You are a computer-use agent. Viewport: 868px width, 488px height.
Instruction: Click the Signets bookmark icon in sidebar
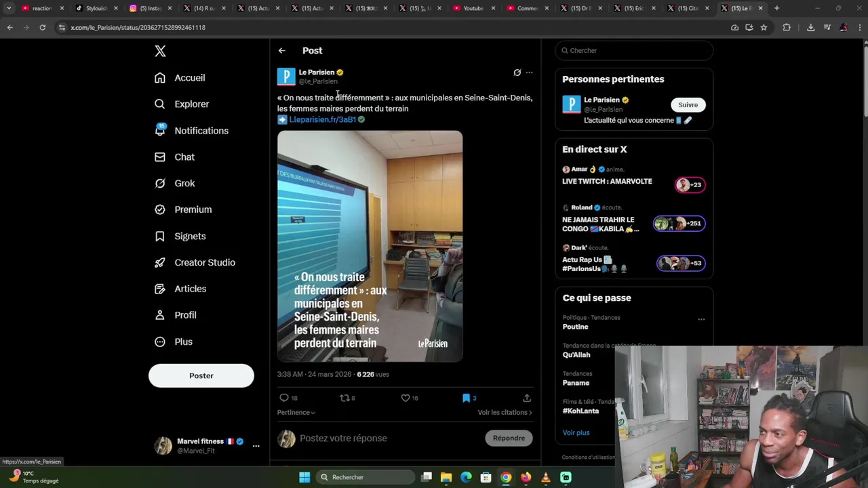coord(160,237)
